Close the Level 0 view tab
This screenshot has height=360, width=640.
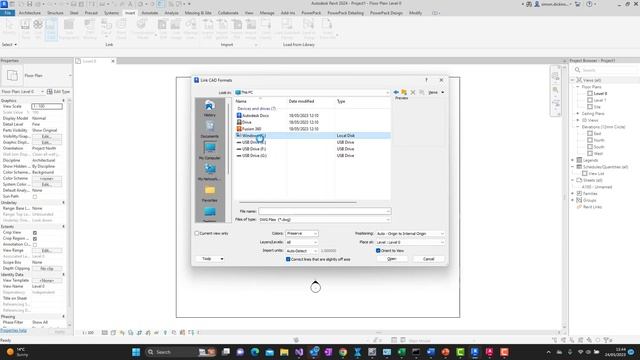coord(113,61)
